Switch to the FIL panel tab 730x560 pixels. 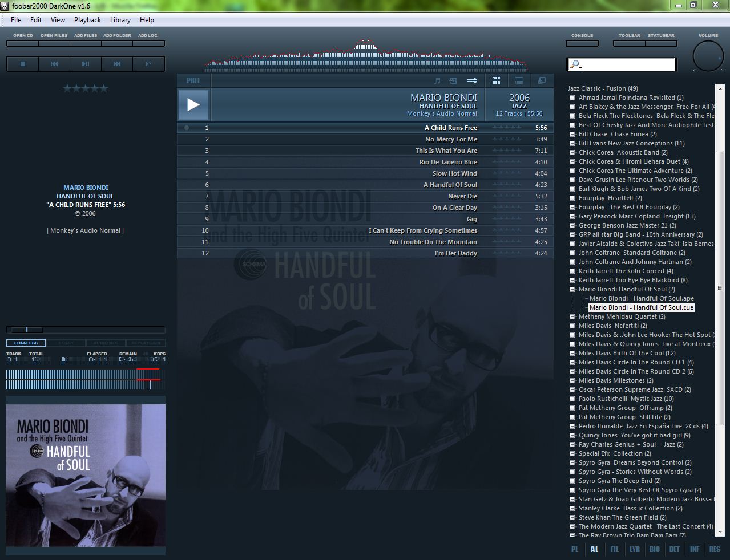[615, 549]
